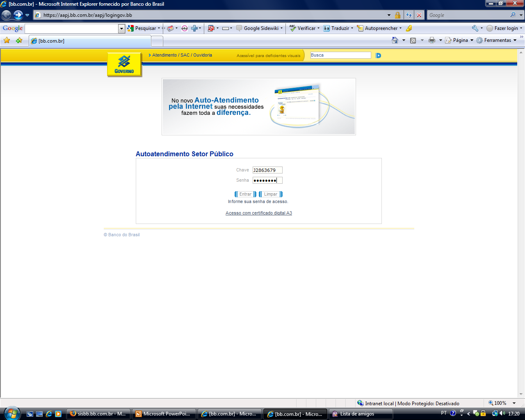Click the Traduzir translate button

pyautogui.click(x=336, y=28)
